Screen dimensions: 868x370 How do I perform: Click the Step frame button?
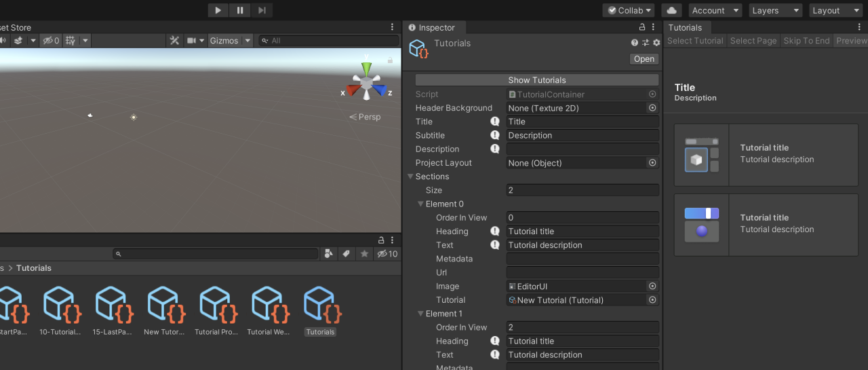click(x=262, y=10)
